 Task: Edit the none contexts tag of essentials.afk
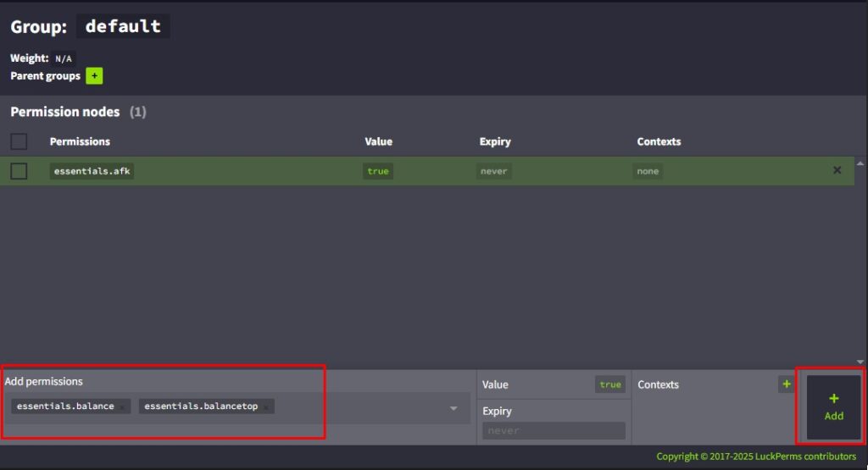pos(648,171)
